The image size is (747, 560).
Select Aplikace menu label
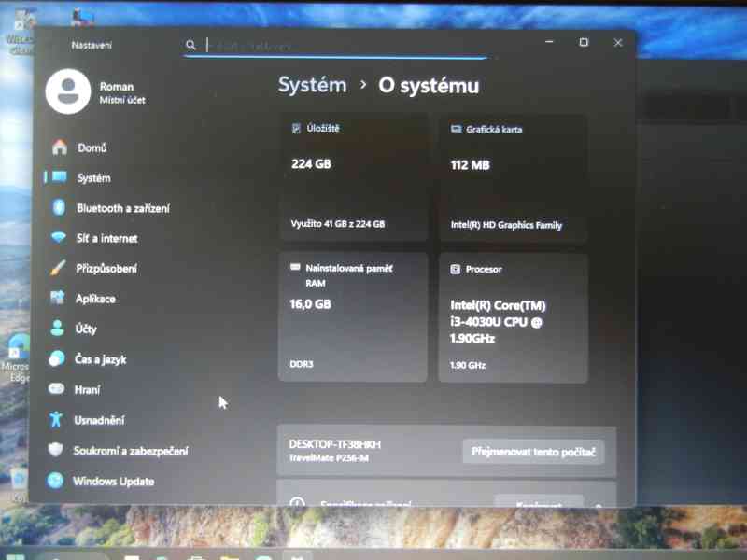[x=95, y=299]
